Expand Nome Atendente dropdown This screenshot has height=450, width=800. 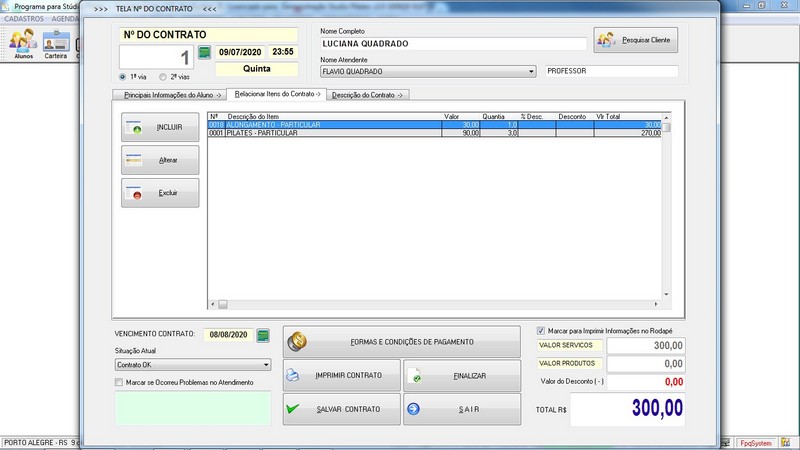tap(531, 71)
